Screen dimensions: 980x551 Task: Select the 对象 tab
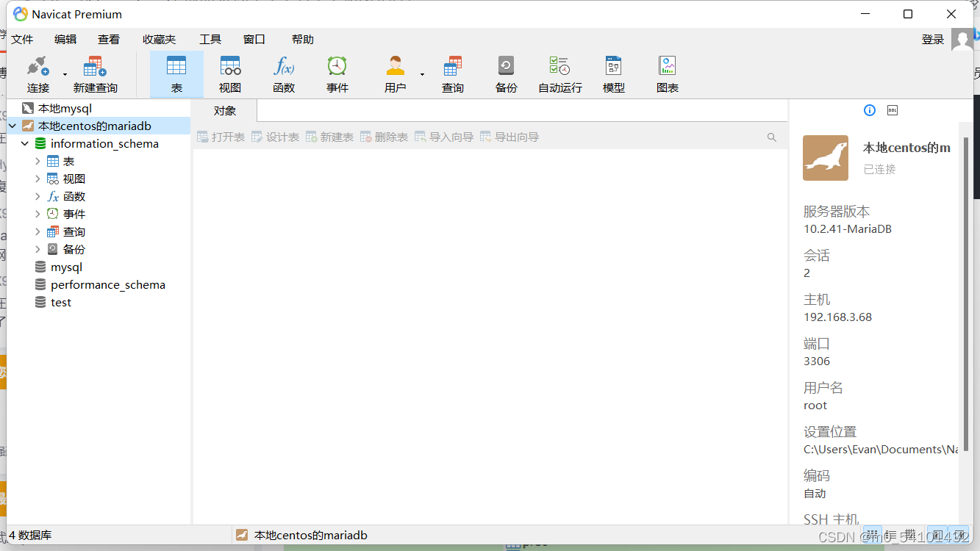click(225, 111)
